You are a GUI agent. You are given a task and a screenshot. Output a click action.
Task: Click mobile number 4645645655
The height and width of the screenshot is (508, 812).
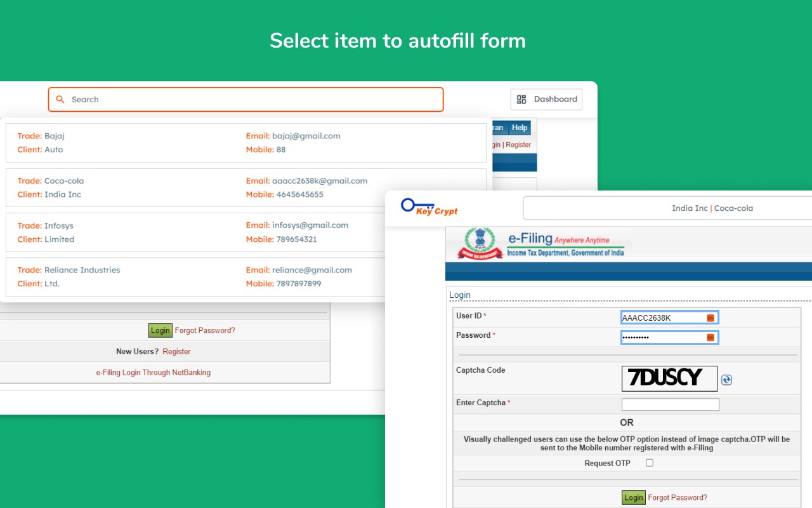coord(300,194)
